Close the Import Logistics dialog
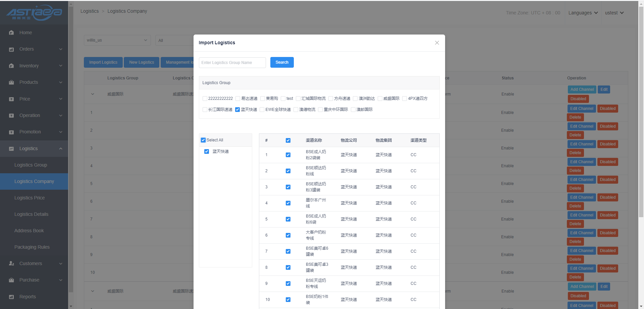This screenshot has height=309, width=644. [x=437, y=43]
